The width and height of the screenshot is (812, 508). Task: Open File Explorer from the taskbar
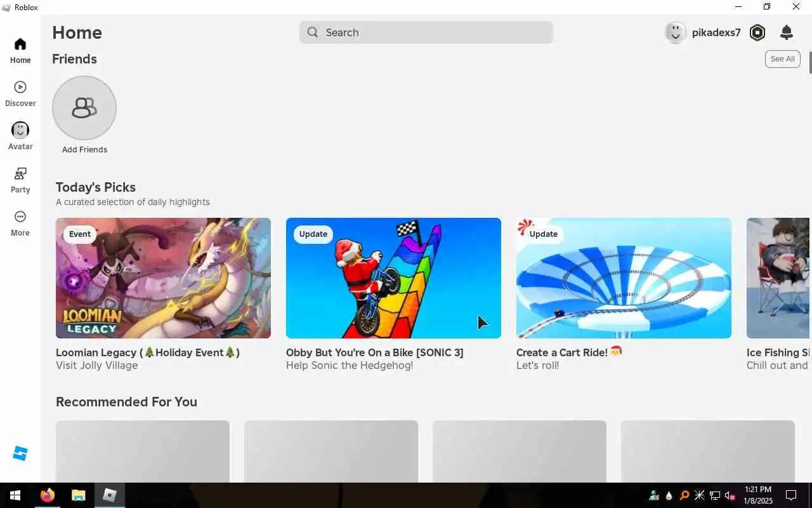78,495
